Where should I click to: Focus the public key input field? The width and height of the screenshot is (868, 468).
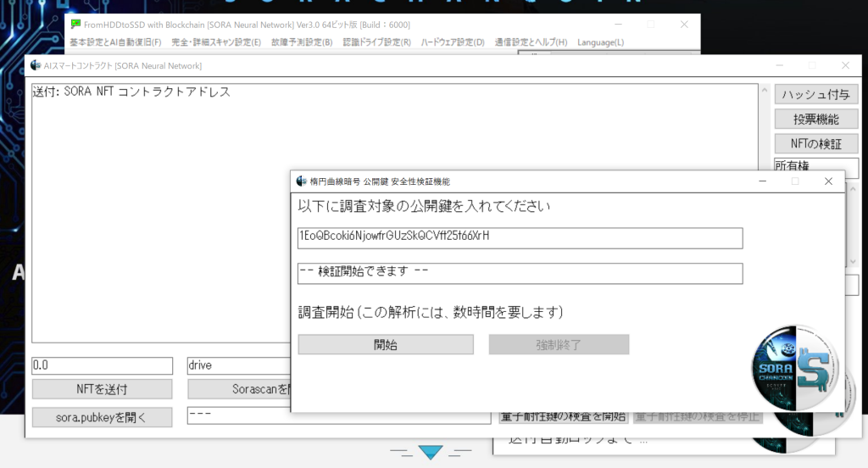(x=520, y=237)
